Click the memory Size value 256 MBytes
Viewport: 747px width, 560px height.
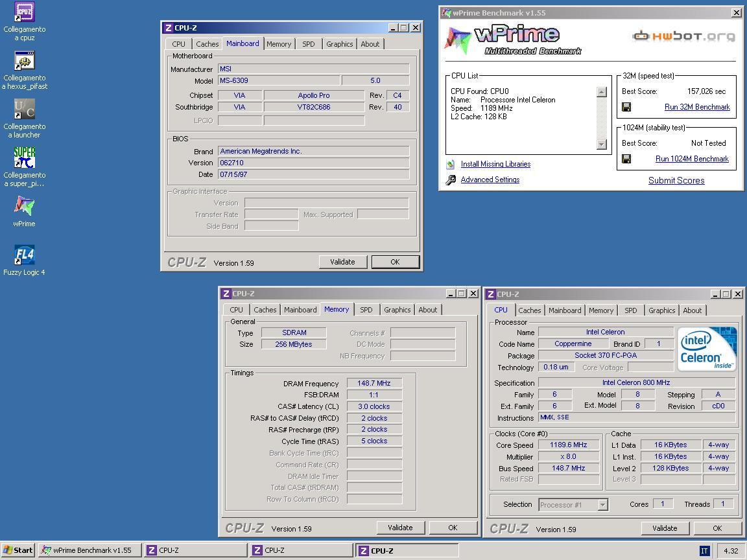[x=294, y=344]
